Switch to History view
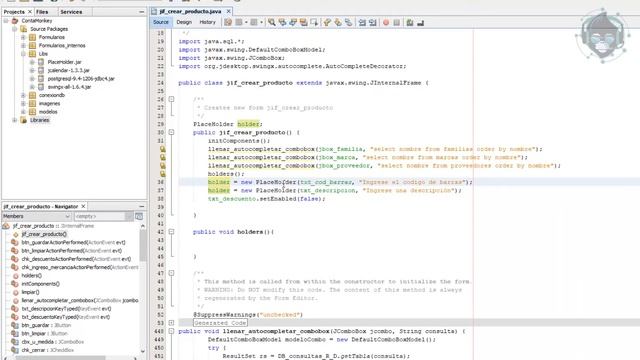 207,22
